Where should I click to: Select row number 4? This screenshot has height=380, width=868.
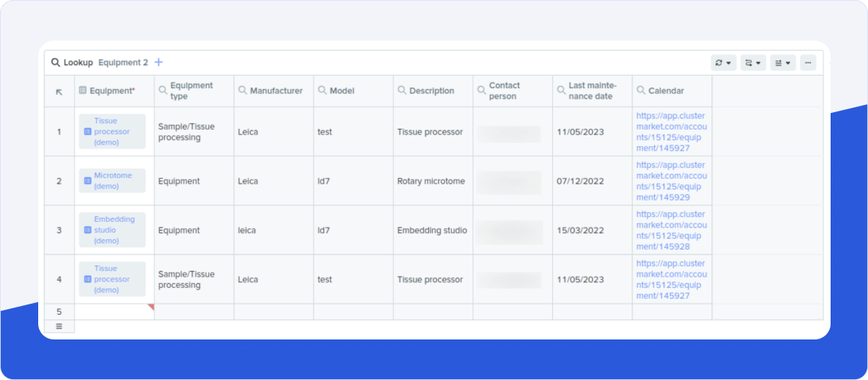click(x=59, y=279)
